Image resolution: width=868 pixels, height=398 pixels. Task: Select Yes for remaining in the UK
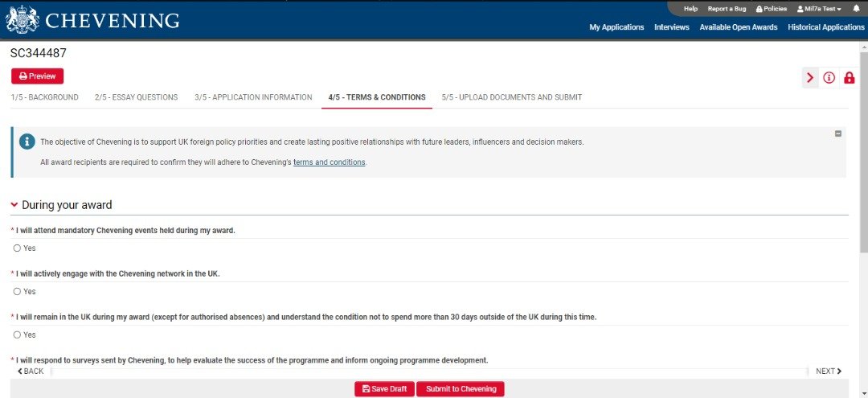17,335
